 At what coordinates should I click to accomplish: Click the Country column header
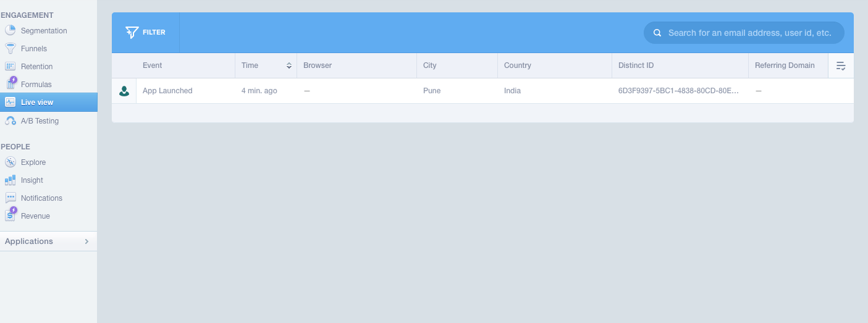click(x=555, y=65)
